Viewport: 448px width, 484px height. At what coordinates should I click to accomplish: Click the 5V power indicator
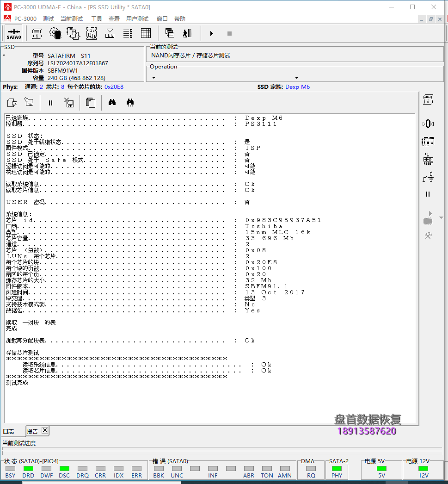tap(382, 469)
